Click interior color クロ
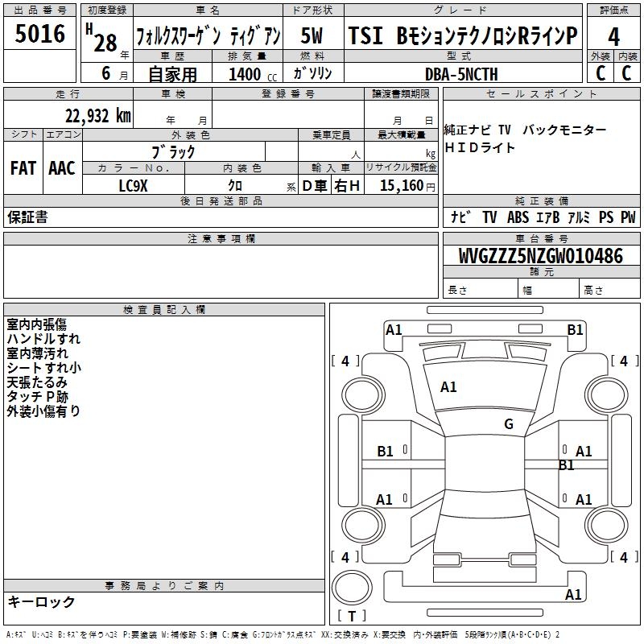Image resolution: width=644 pixels, height=644 pixels. [235, 185]
